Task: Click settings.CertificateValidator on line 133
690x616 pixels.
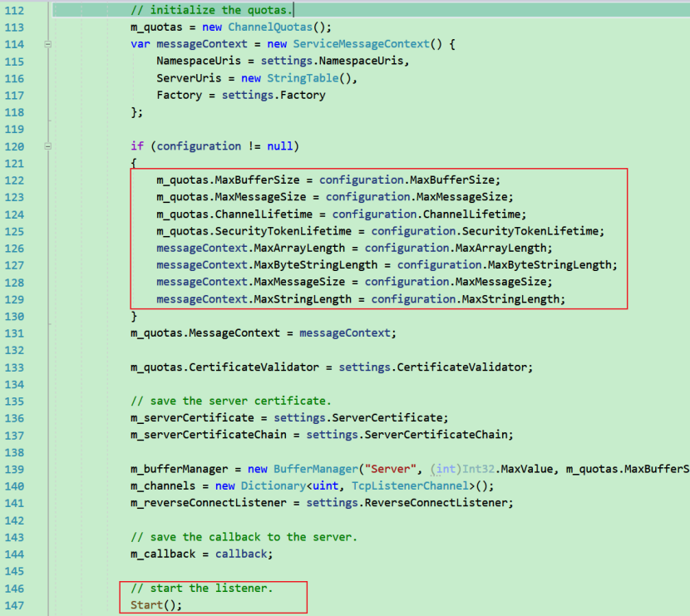Action: pos(432,367)
